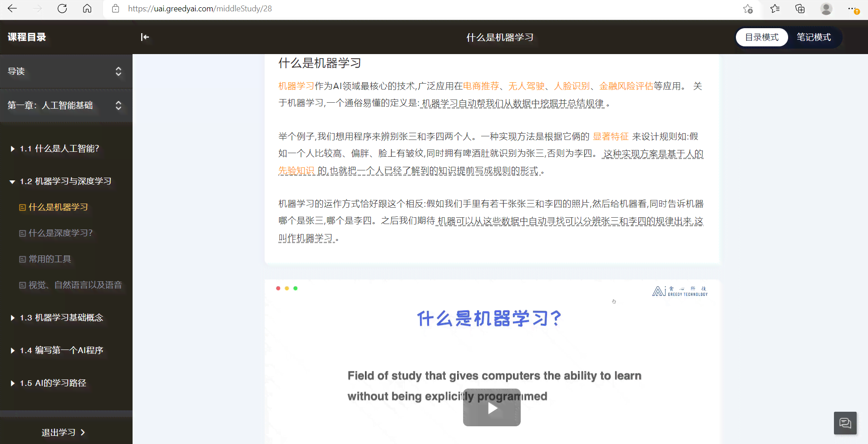Click the highlighted term 金融风险评估
This screenshot has width=868, height=444.
pyautogui.click(x=626, y=86)
